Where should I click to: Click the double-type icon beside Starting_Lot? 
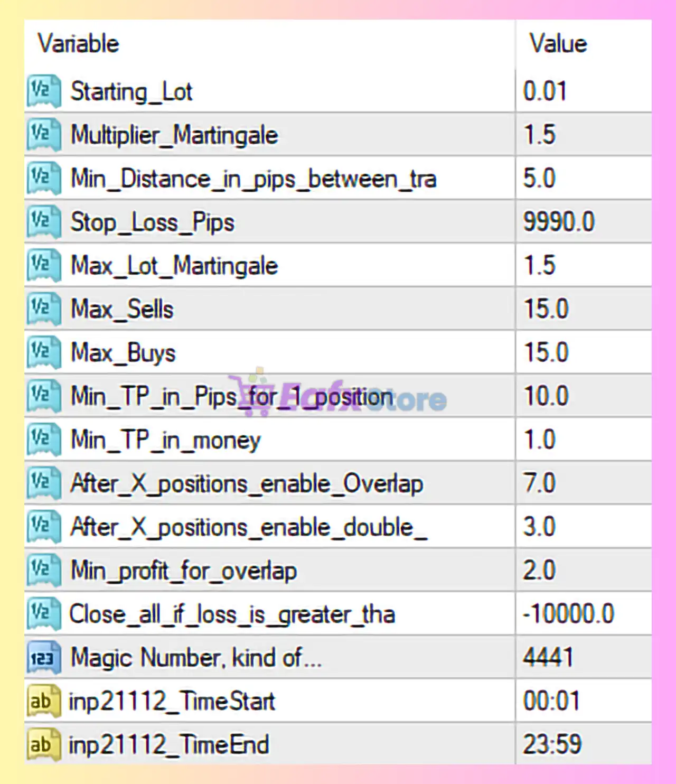44,91
